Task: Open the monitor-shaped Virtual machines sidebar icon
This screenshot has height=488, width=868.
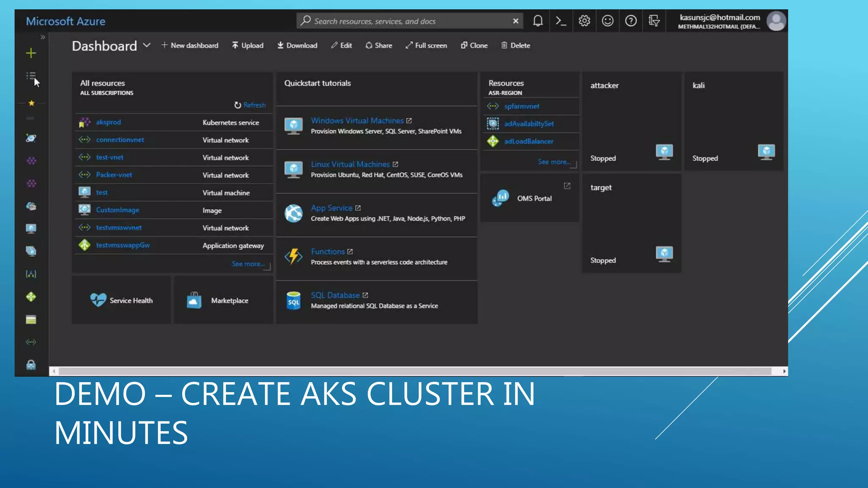Action: pyautogui.click(x=31, y=229)
